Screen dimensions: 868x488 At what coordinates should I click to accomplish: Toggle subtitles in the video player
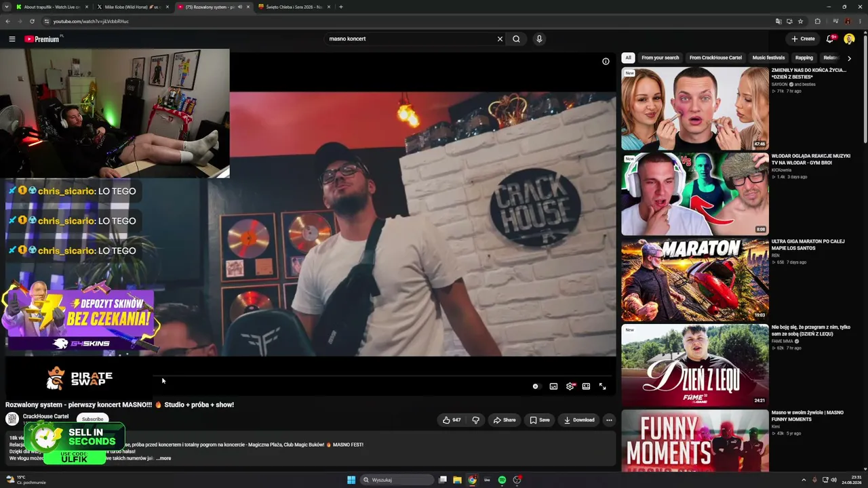pos(553,386)
